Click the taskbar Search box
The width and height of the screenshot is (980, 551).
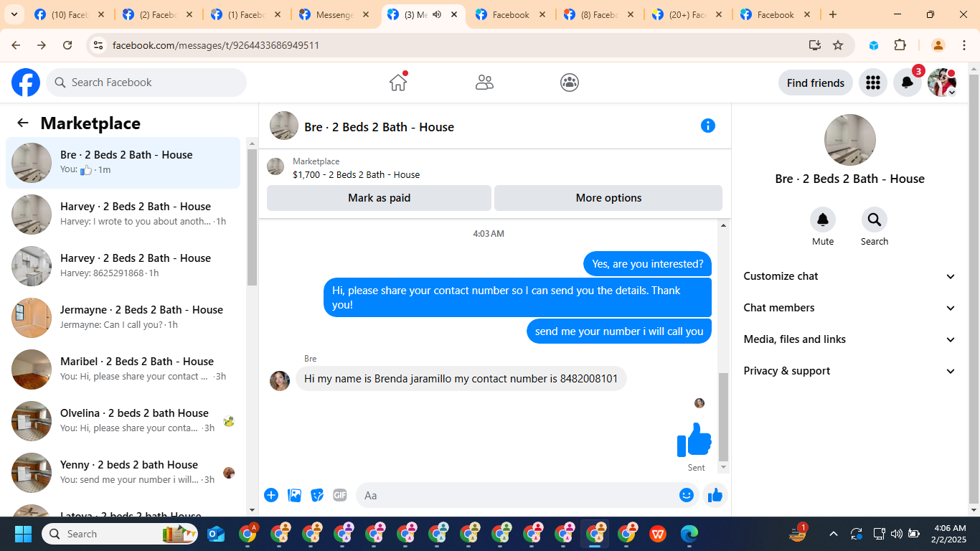[120, 534]
